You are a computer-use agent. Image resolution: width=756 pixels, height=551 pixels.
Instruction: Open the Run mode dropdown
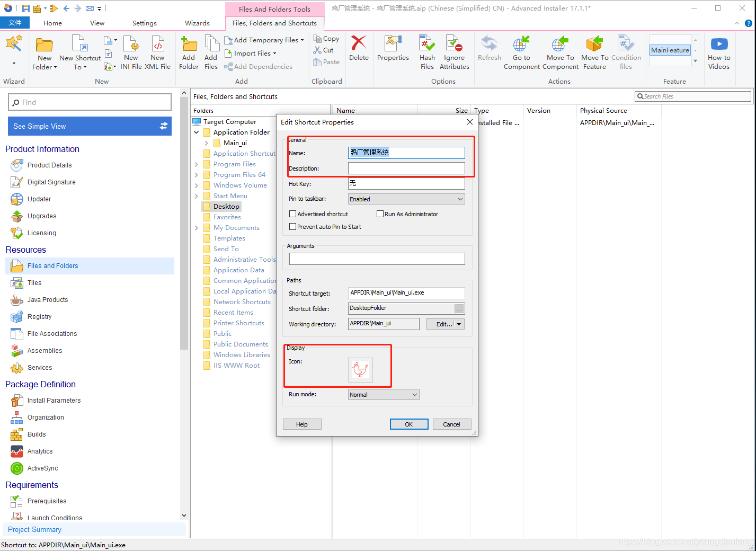click(x=384, y=395)
